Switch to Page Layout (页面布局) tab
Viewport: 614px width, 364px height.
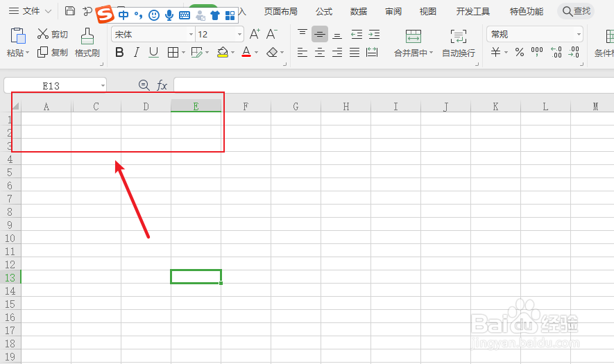(281, 12)
